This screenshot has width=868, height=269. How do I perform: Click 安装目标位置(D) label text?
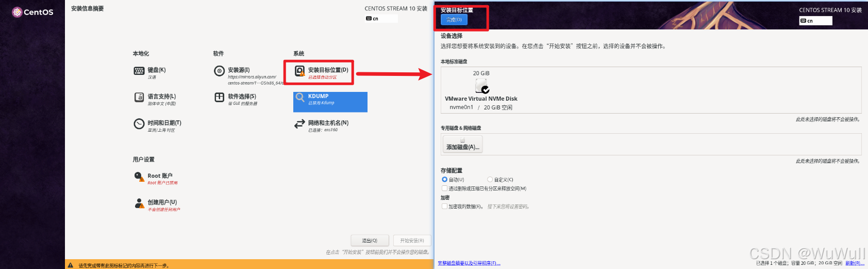click(328, 70)
